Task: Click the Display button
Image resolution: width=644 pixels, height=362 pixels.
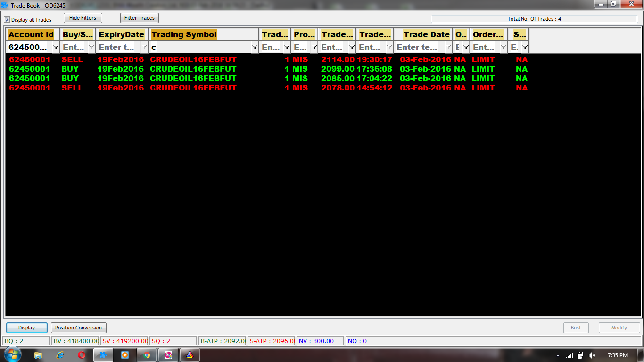Action: pos(27,328)
